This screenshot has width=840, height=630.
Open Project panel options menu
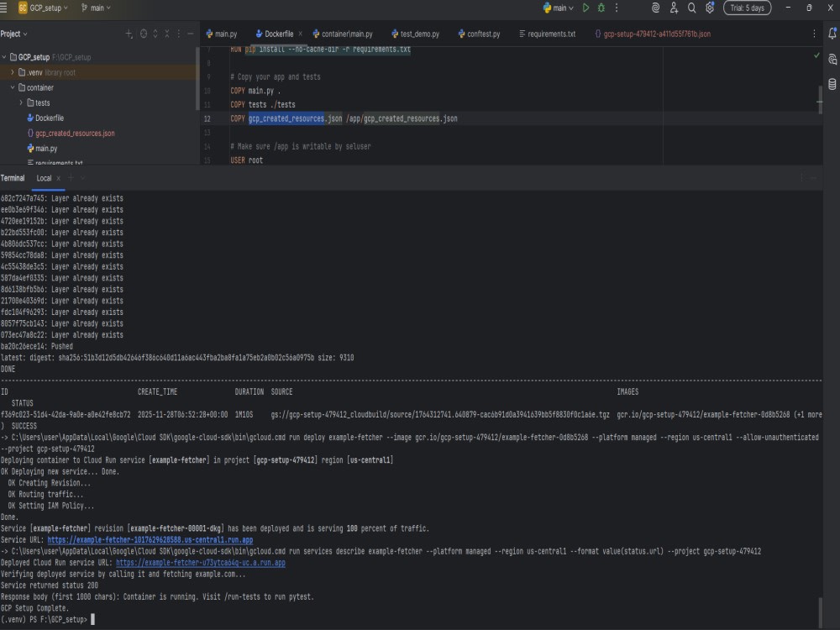click(179, 34)
